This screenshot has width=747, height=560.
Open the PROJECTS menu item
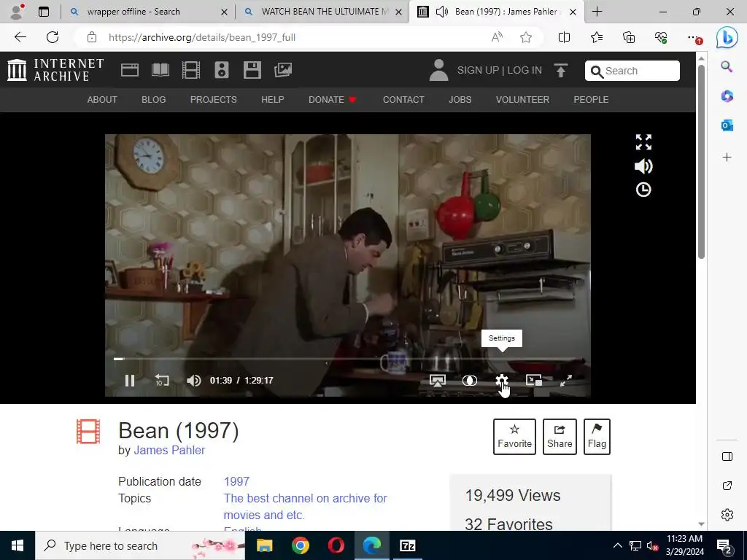point(214,99)
